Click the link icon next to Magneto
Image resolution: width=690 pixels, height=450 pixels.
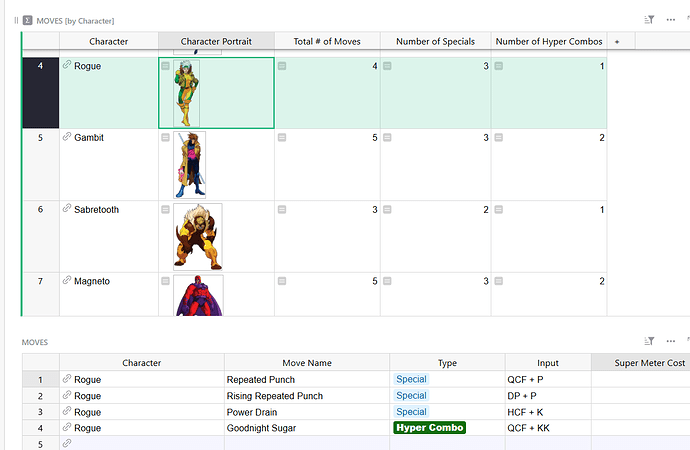pos(67,280)
